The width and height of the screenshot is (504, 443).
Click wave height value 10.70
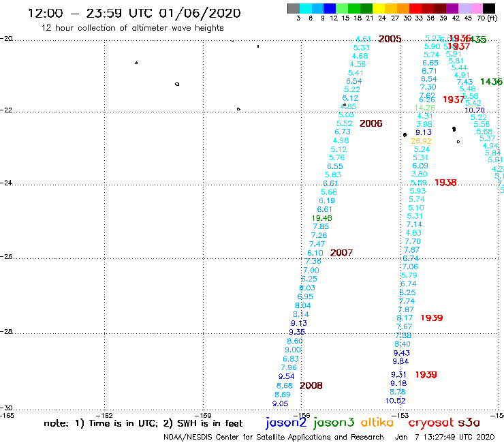(x=475, y=110)
